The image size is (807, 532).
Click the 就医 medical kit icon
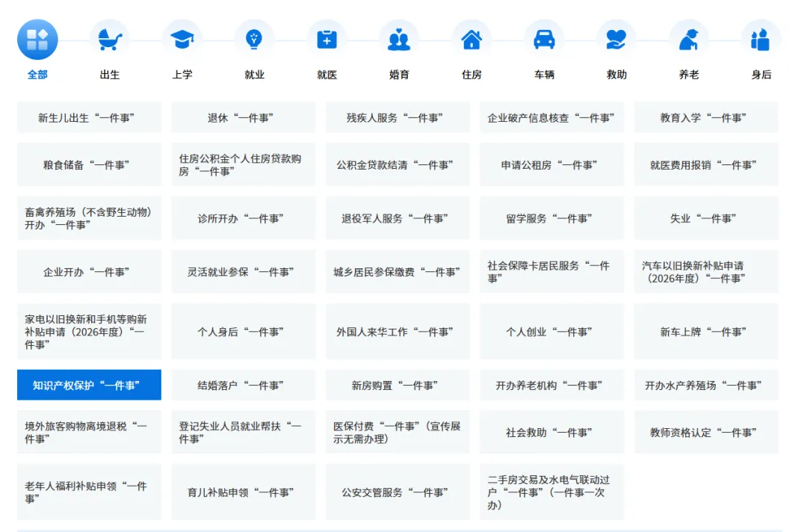[327, 40]
